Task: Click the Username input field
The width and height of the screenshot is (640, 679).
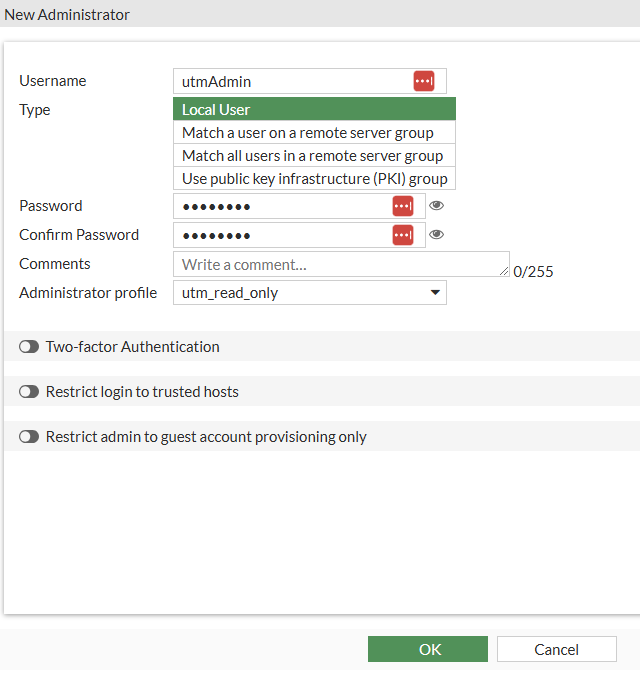Action: tap(290, 82)
